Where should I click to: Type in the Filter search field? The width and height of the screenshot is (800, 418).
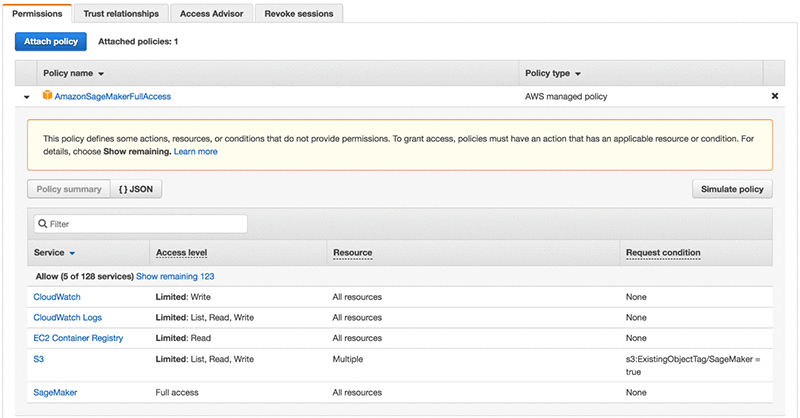coord(145,224)
